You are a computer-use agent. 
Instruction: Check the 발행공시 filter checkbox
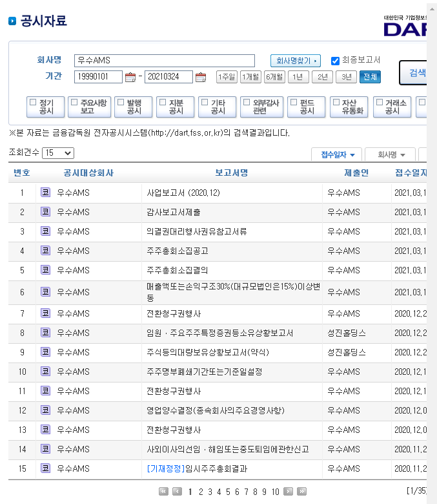(121, 102)
